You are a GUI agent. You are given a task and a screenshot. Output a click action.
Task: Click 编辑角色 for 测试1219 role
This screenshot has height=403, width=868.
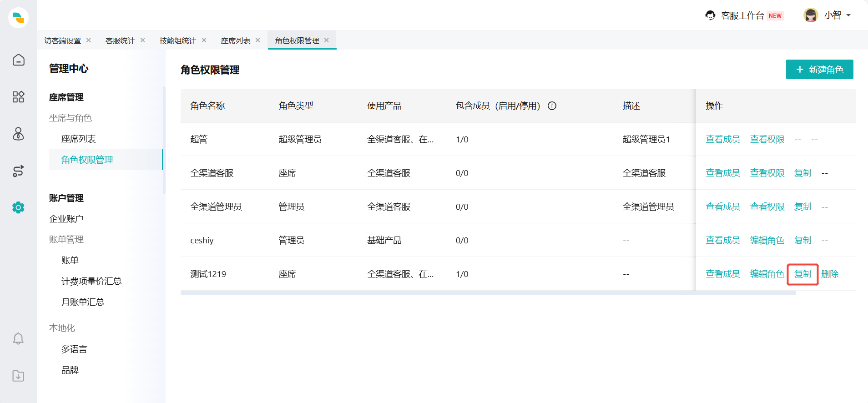click(767, 274)
